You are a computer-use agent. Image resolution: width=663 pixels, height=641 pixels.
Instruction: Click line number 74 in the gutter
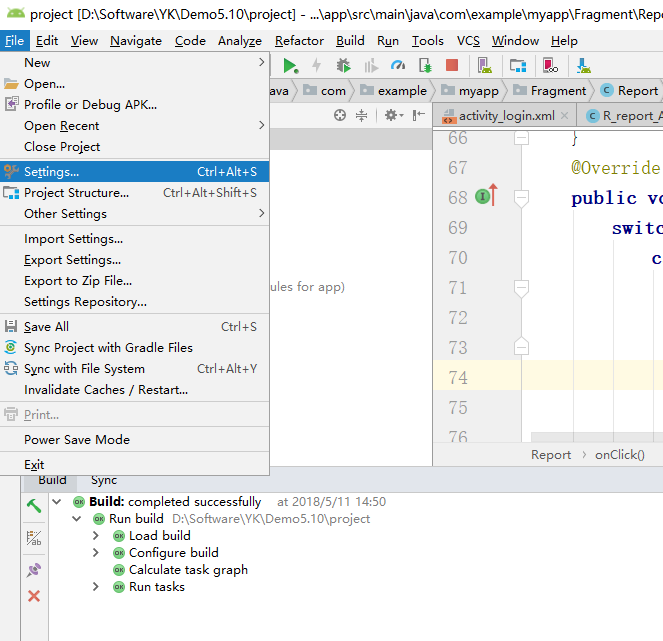tap(458, 378)
